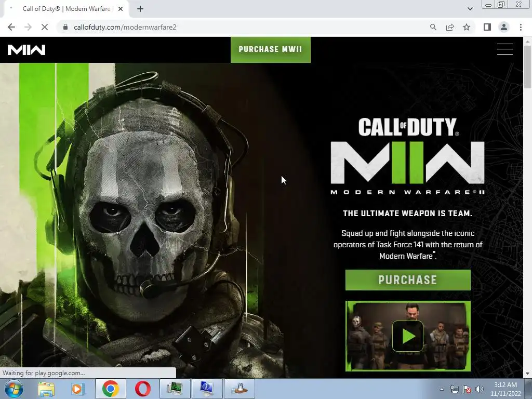The image size is (532, 399).
Task: Click the browser forward arrow
Action: tap(28, 27)
